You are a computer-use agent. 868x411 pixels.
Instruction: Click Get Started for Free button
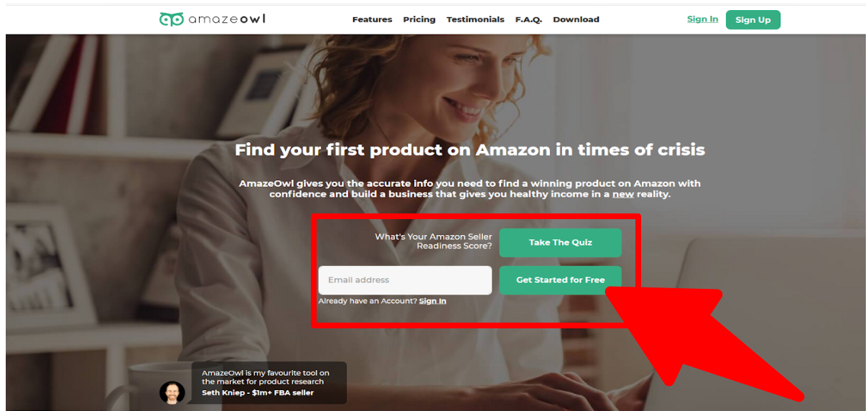(560, 280)
